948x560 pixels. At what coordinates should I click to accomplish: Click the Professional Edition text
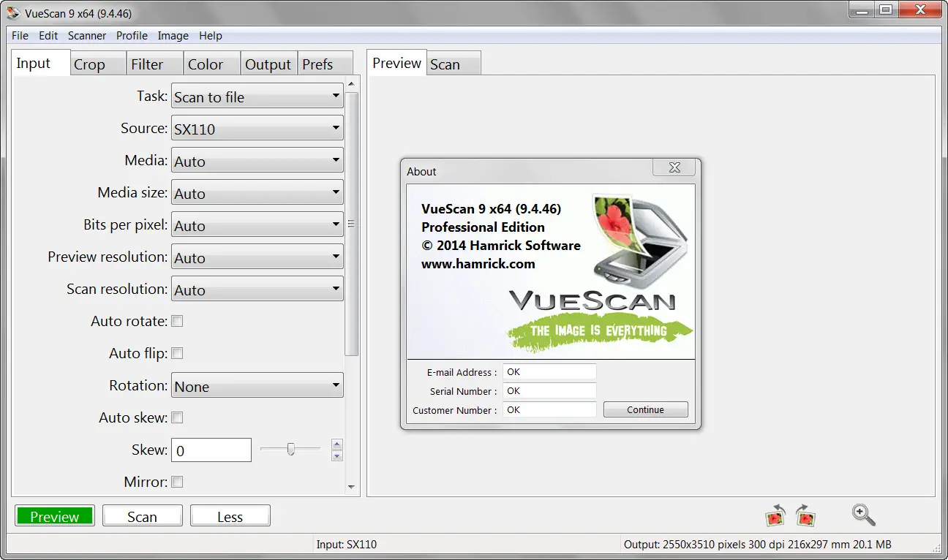click(483, 227)
